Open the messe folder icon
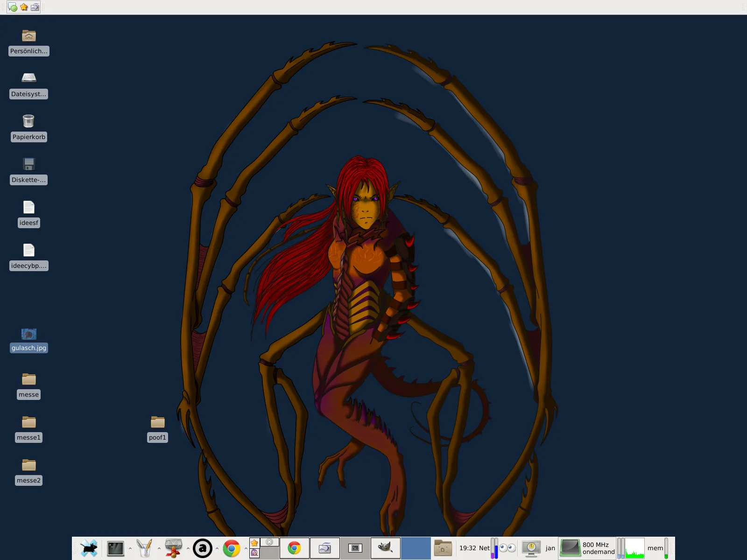Image resolution: width=747 pixels, height=560 pixels. click(29, 379)
